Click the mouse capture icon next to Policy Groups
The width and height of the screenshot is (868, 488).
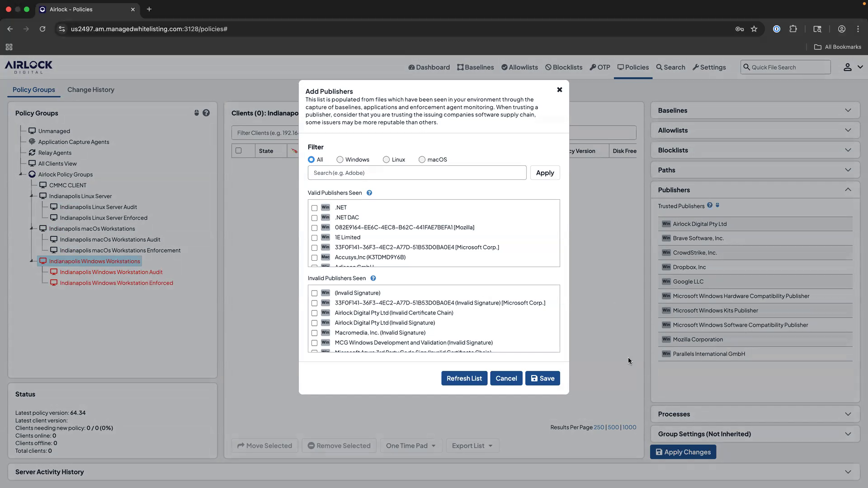[x=197, y=113]
